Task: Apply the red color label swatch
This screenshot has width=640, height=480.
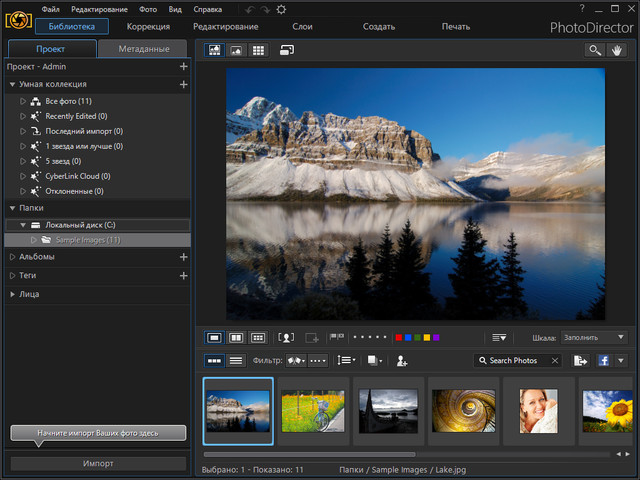Action: 399,338
